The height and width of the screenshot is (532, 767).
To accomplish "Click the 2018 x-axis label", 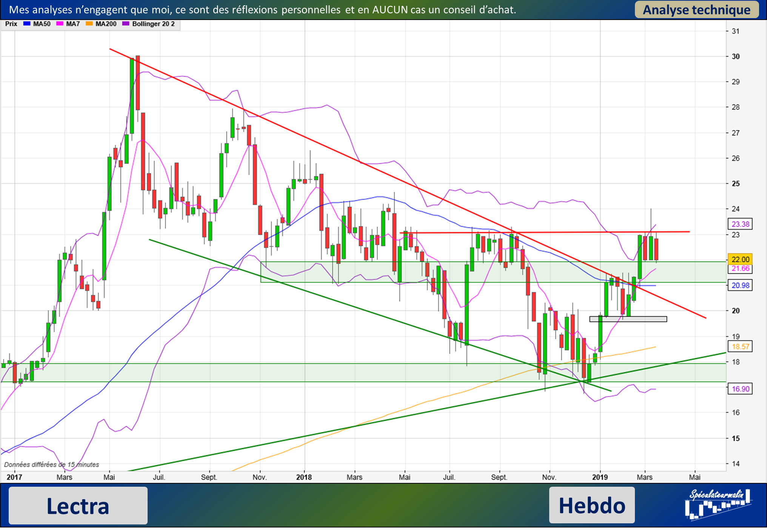I will tap(304, 477).
